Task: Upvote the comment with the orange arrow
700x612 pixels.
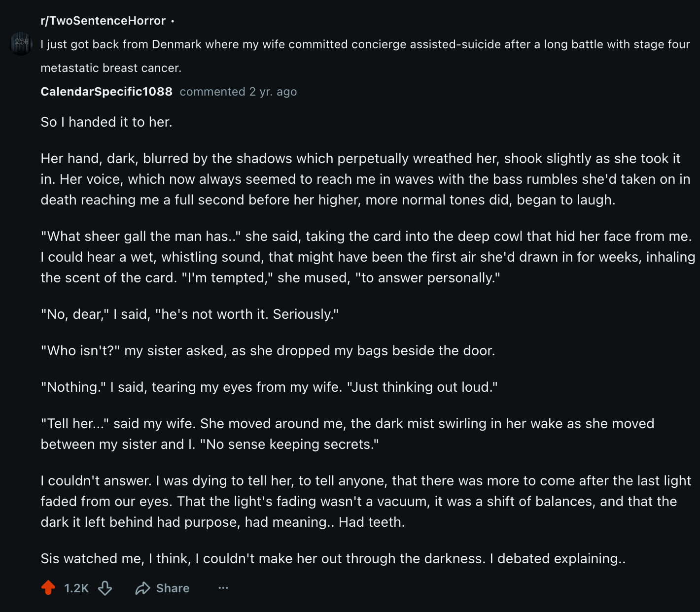Action: tap(48, 587)
